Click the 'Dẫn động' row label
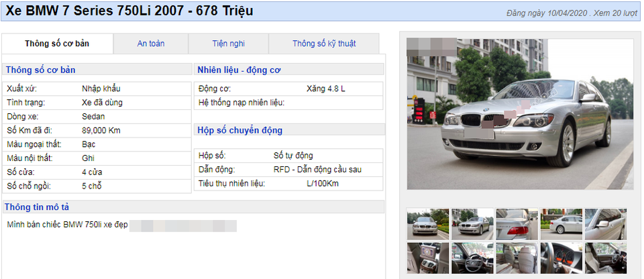 [217, 170]
